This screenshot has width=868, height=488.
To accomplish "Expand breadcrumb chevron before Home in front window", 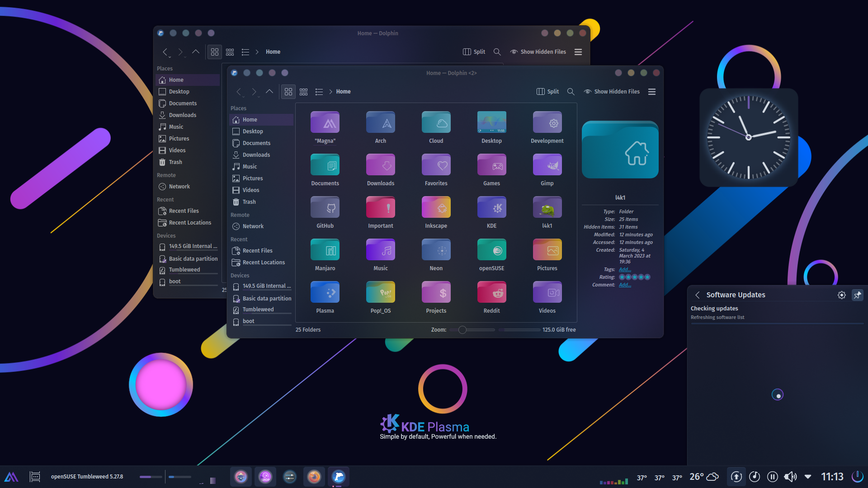I will click(x=331, y=92).
